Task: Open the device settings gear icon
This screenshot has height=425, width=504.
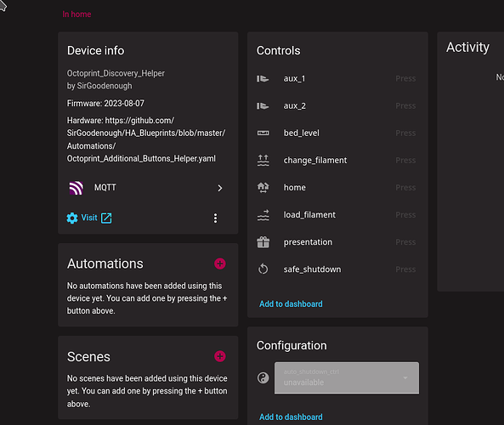Action: 72,218
